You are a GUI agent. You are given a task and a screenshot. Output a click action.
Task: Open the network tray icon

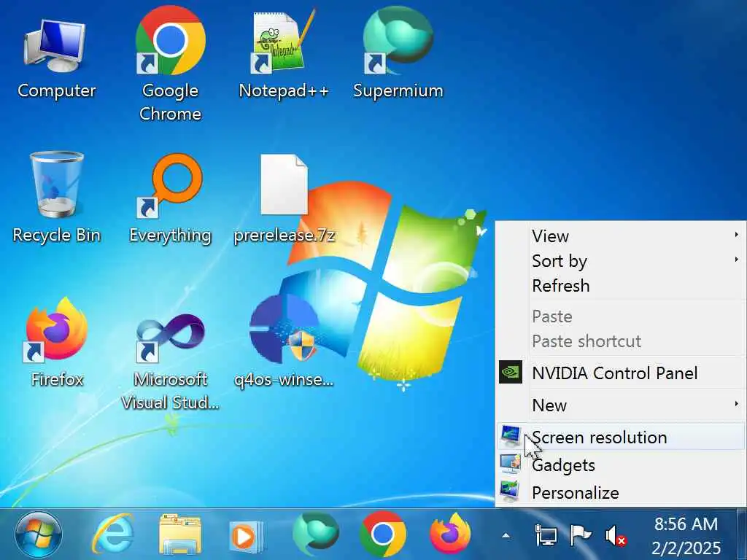[x=546, y=535]
